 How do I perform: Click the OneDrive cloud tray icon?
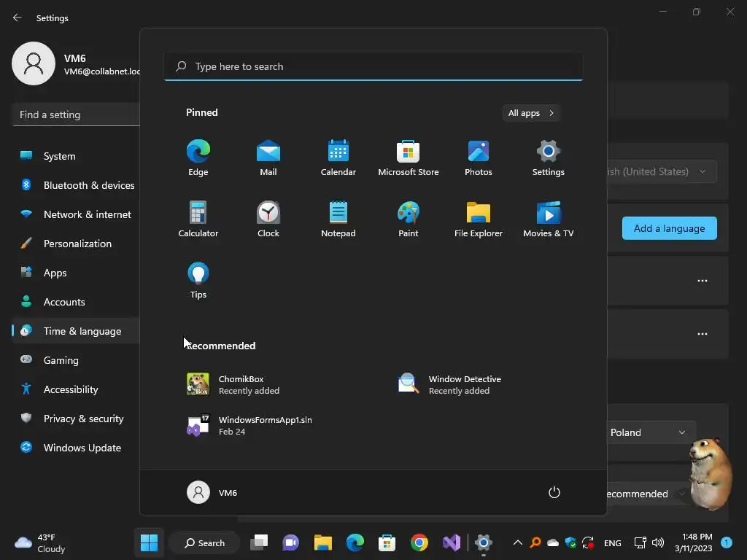[553, 542]
